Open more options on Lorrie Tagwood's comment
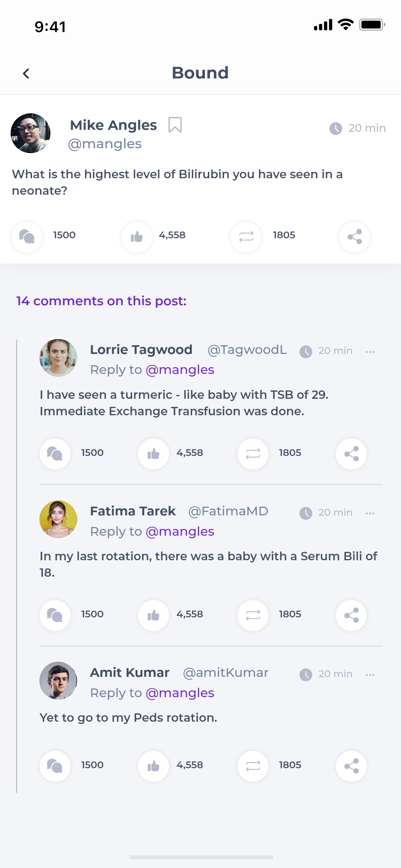 tap(370, 352)
